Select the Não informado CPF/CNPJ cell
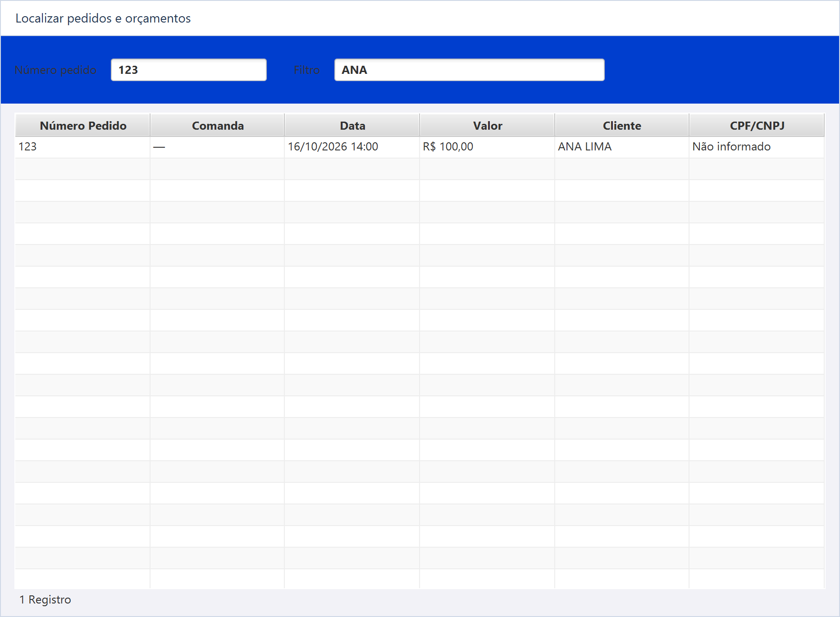Screen dimensions: 840x617 (757, 147)
